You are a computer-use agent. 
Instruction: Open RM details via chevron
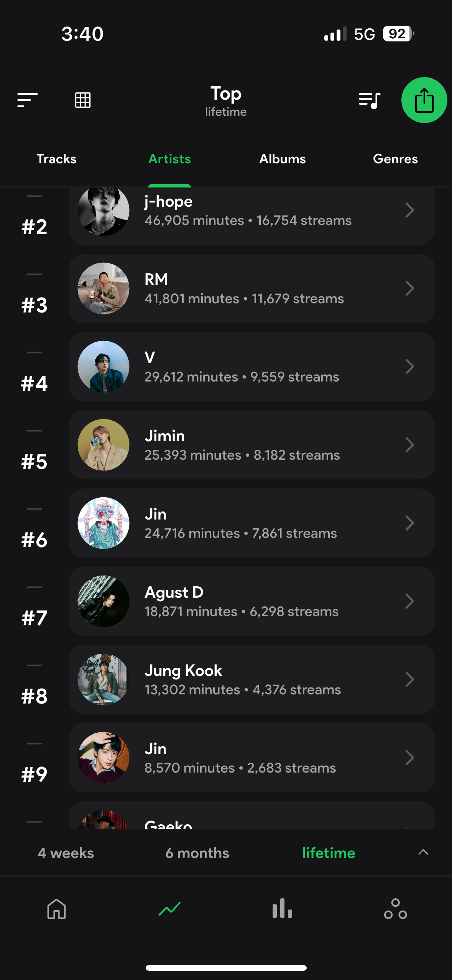[409, 288]
